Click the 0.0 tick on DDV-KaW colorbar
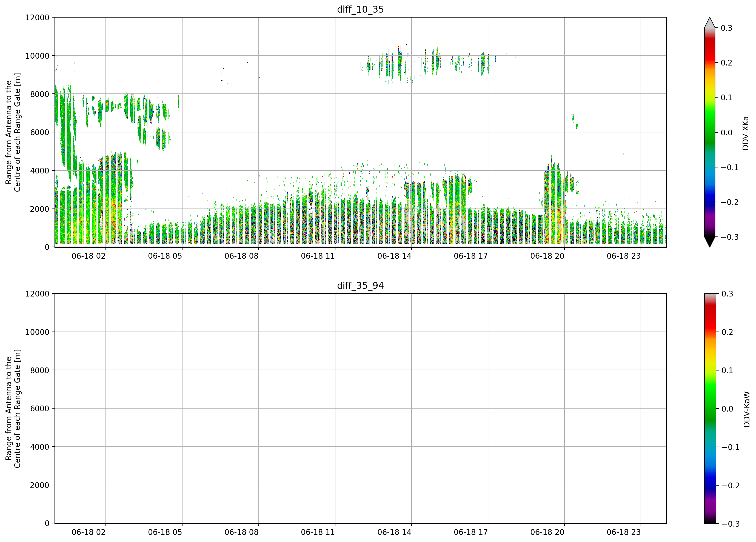The image size is (756, 542). [x=727, y=409]
